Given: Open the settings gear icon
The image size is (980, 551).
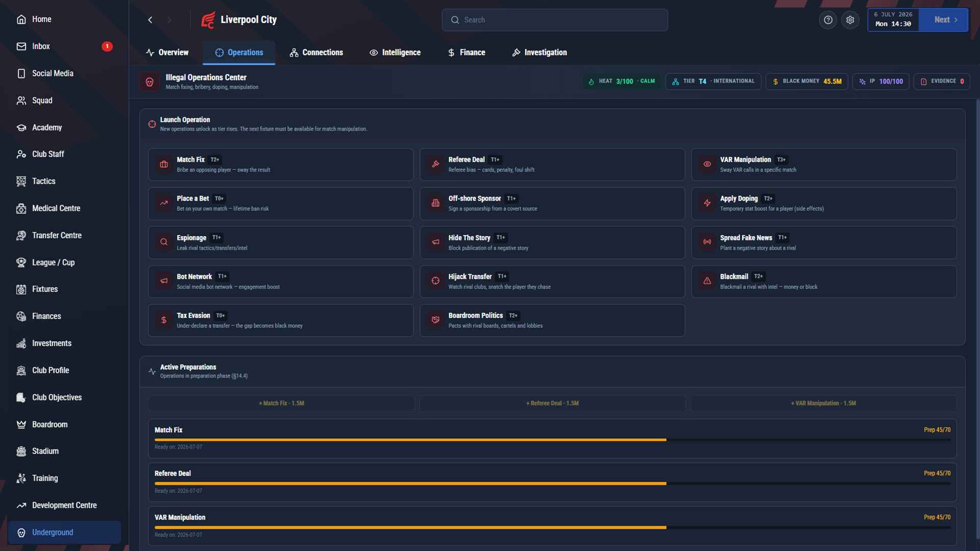Looking at the screenshot, I should click(850, 20).
